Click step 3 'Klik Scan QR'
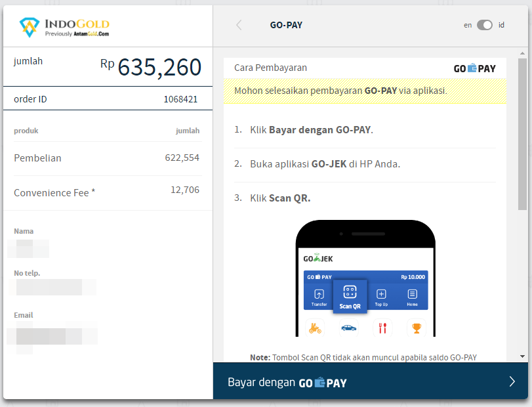The height and width of the screenshot is (407, 532). coord(280,198)
